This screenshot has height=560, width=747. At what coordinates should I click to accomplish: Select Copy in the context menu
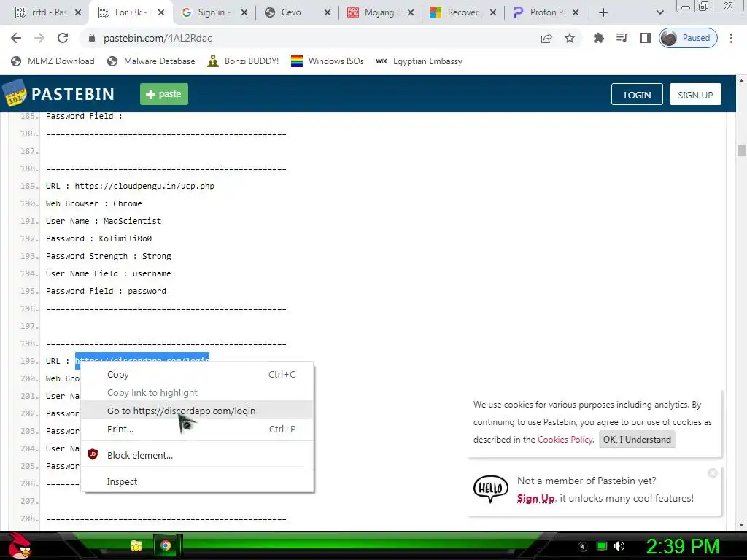point(197,374)
